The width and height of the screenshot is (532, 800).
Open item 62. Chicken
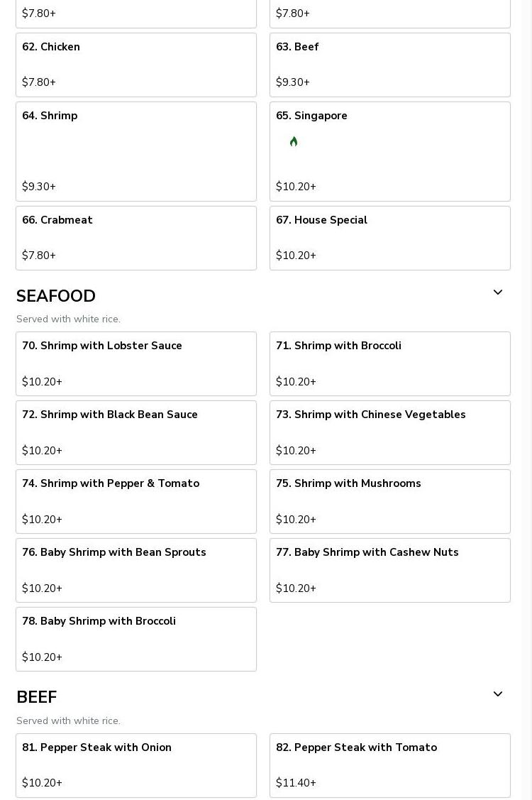point(136,65)
